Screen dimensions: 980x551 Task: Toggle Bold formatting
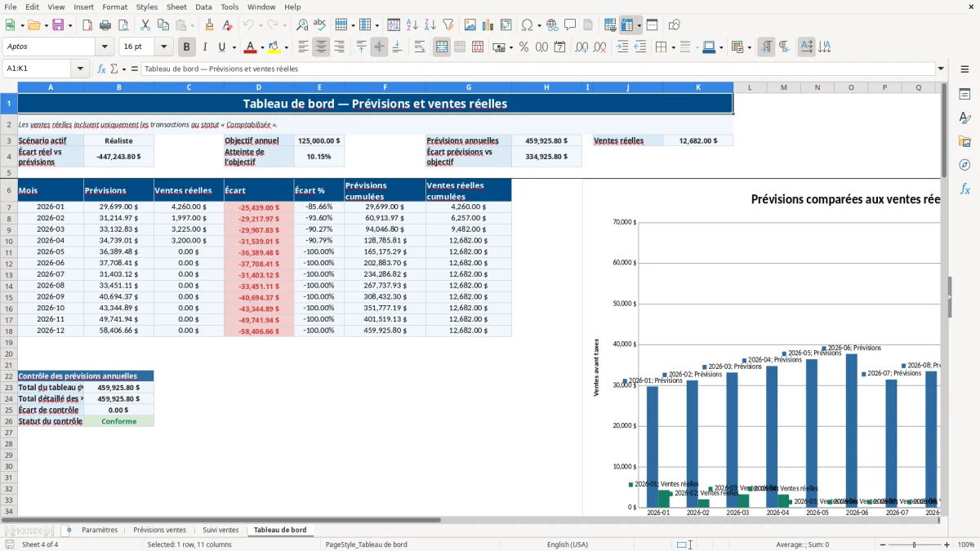tap(187, 47)
